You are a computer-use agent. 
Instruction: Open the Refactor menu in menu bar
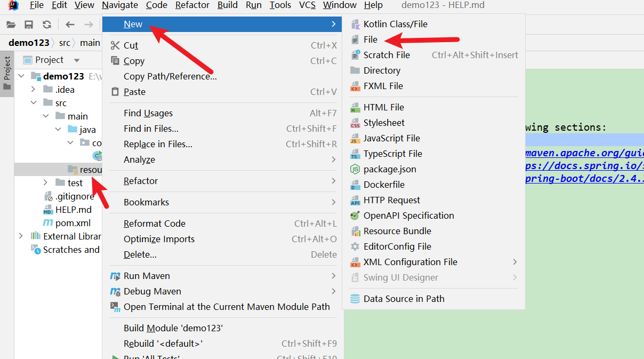pos(192,5)
